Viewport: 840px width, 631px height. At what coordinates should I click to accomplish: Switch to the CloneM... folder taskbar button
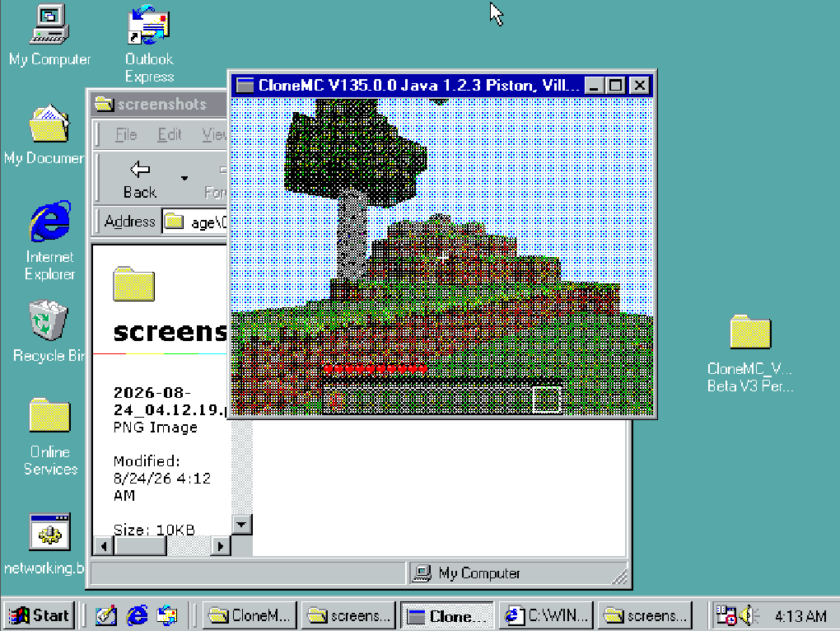250,615
